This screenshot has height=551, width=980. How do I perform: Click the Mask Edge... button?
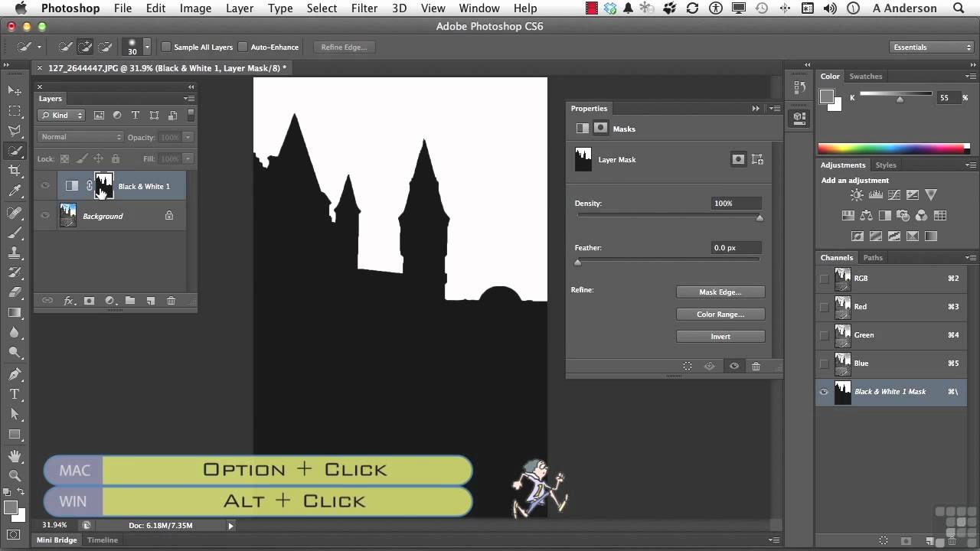coord(720,292)
